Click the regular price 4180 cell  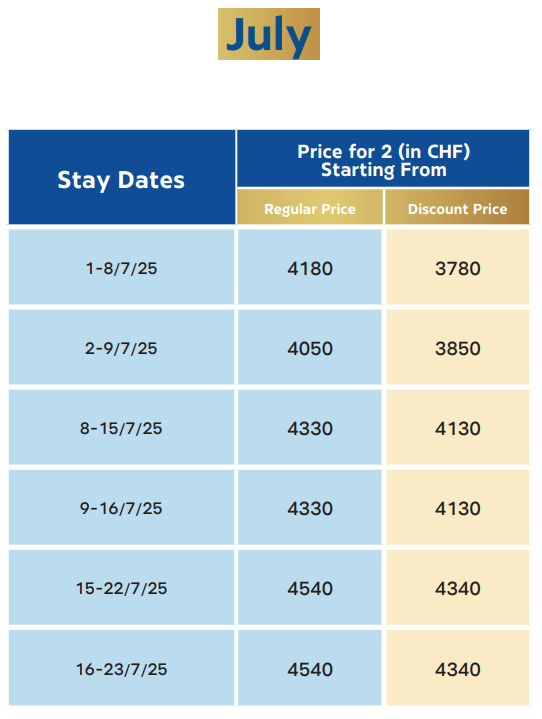pos(310,267)
